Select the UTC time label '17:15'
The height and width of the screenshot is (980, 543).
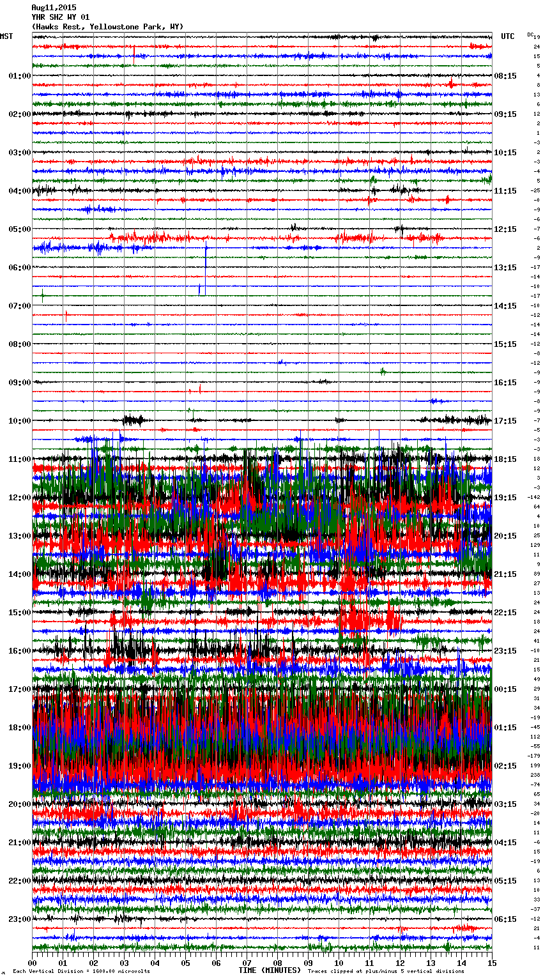point(505,421)
